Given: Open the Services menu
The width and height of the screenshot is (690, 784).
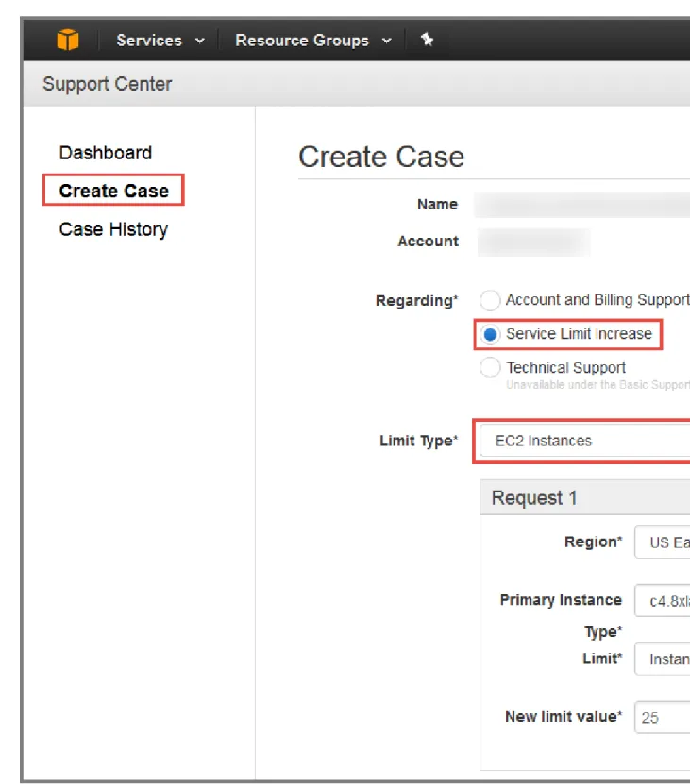Looking at the screenshot, I should coord(160,41).
